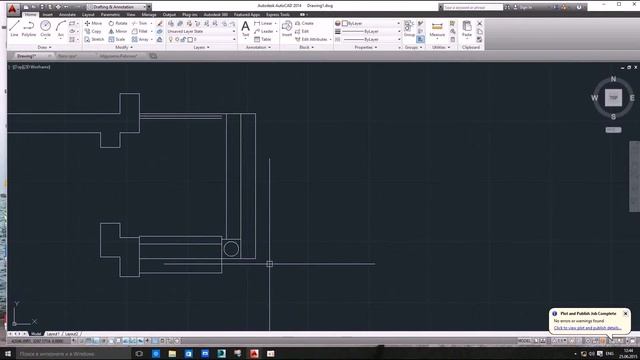Select the Arc tool
The image size is (640, 360).
60,29
